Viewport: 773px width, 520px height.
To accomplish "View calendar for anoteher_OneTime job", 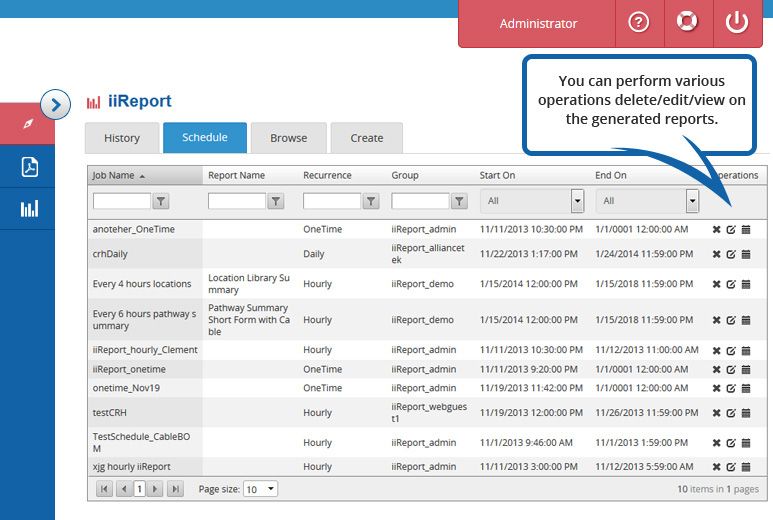I will tap(746, 230).
